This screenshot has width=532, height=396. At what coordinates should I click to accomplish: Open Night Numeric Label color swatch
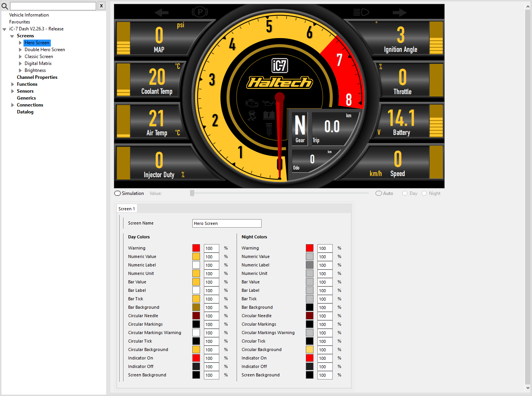click(310, 265)
